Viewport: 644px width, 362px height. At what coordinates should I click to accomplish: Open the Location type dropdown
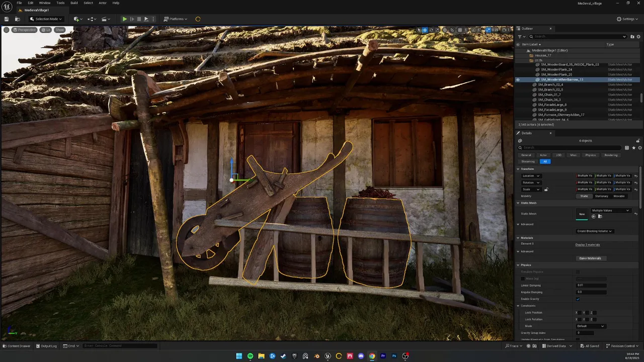531,176
